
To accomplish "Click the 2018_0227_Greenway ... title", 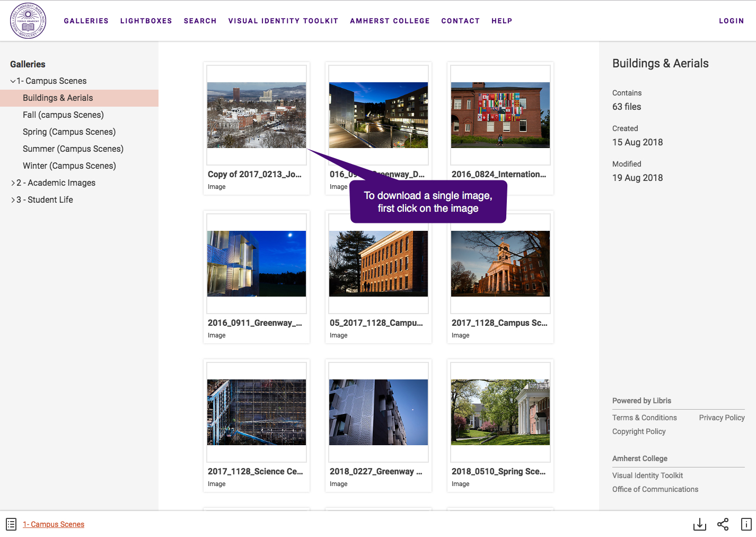I will tap(376, 471).
